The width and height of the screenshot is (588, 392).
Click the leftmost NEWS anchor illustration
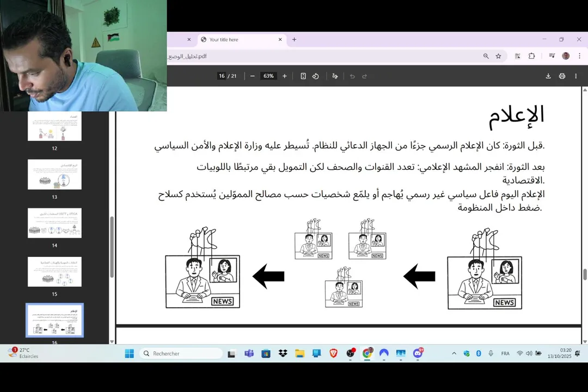coord(203,267)
